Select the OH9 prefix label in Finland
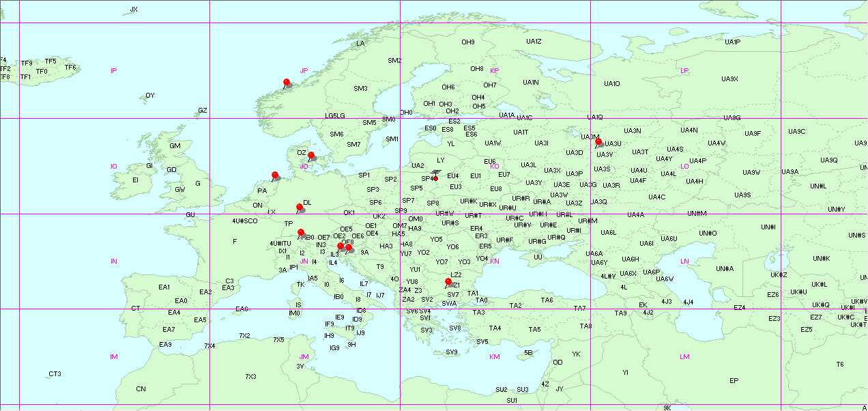 click(467, 42)
